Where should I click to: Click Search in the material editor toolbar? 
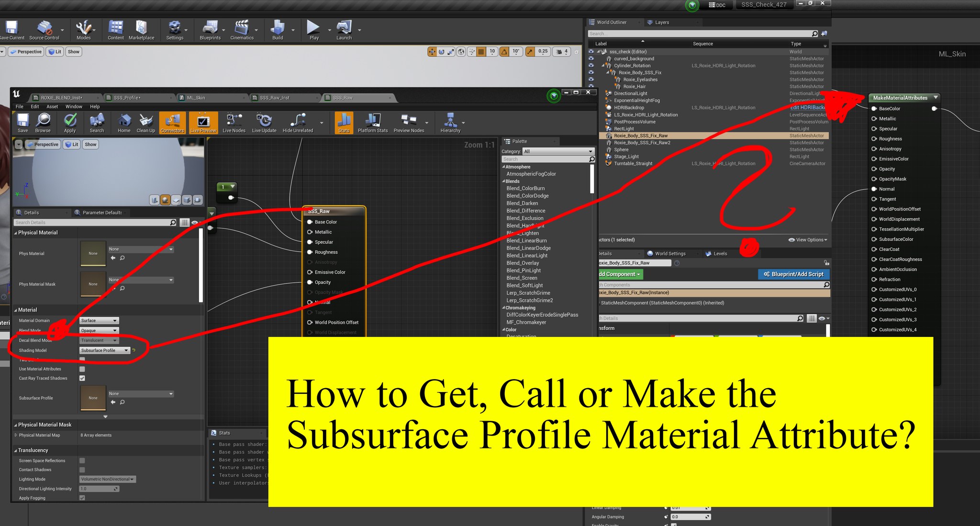pyautogui.click(x=97, y=123)
